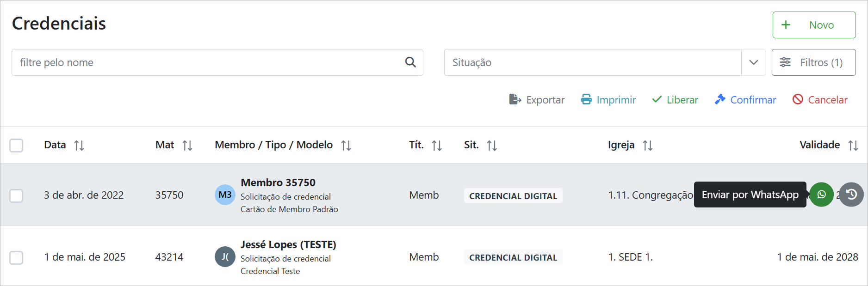Click Exportar in the actions bar

[x=537, y=100]
